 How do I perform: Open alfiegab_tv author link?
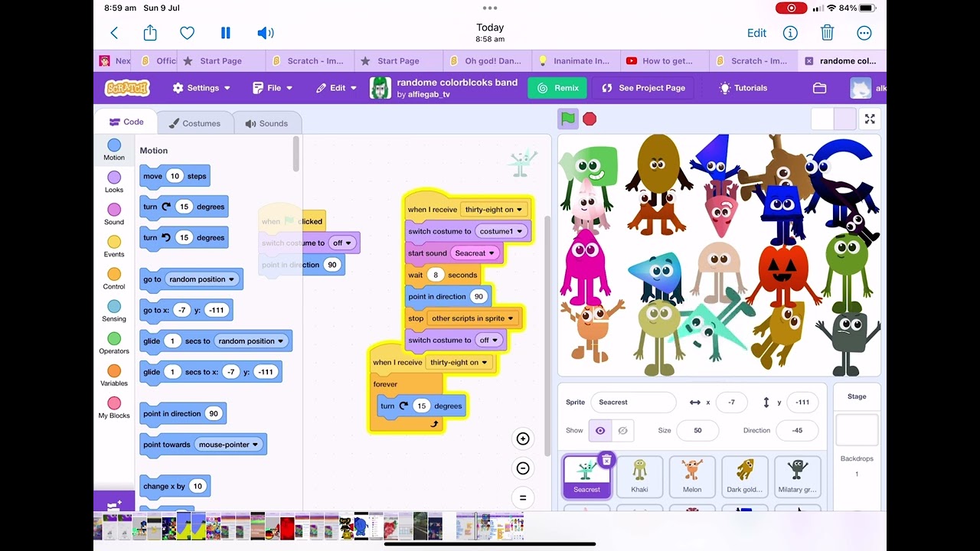[x=423, y=95]
